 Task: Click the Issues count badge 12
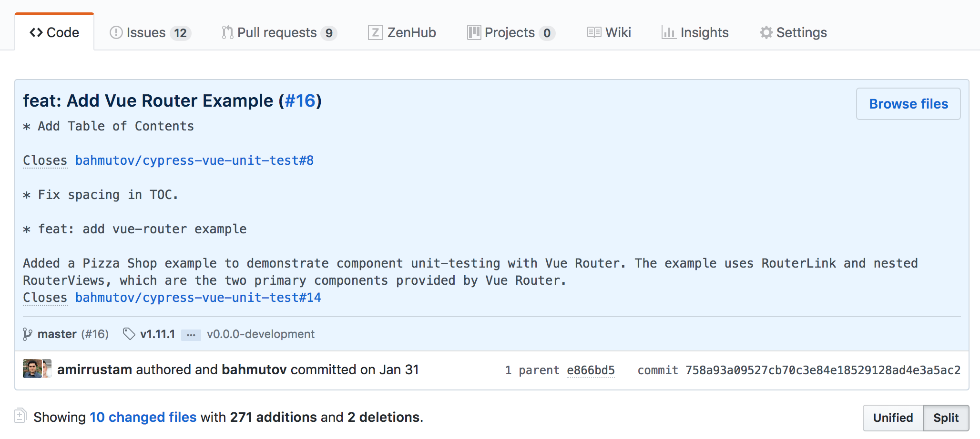tap(181, 33)
